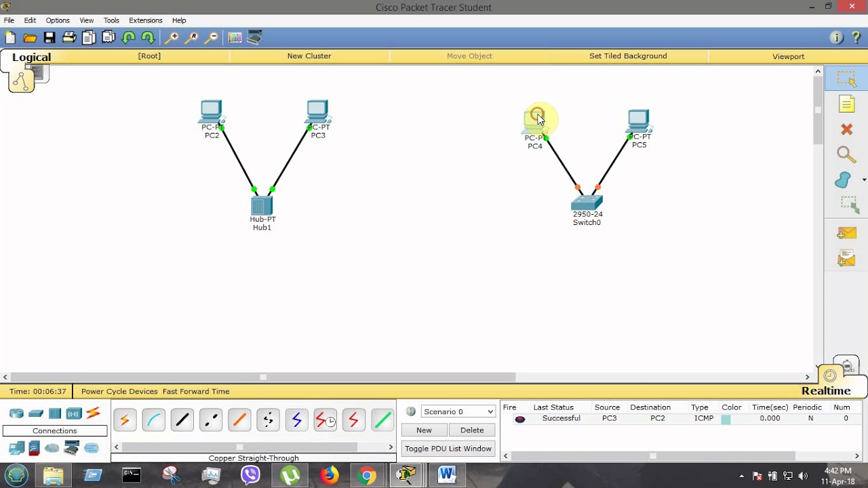This screenshot has height=488, width=868.
Task: Choose the automatic connection type lightning icon
Action: point(125,421)
